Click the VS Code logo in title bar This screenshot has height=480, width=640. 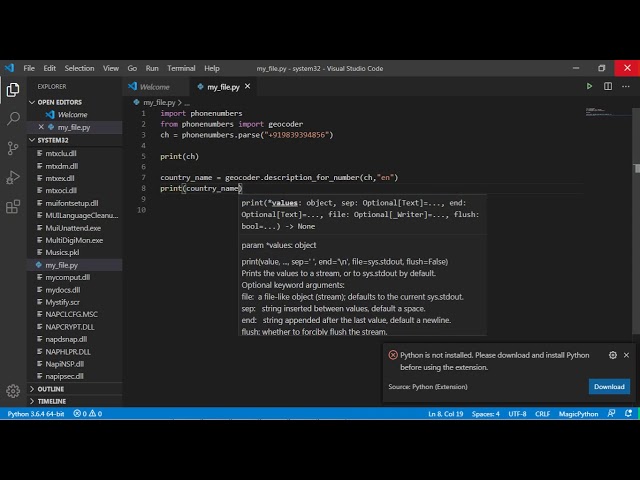(9, 68)
